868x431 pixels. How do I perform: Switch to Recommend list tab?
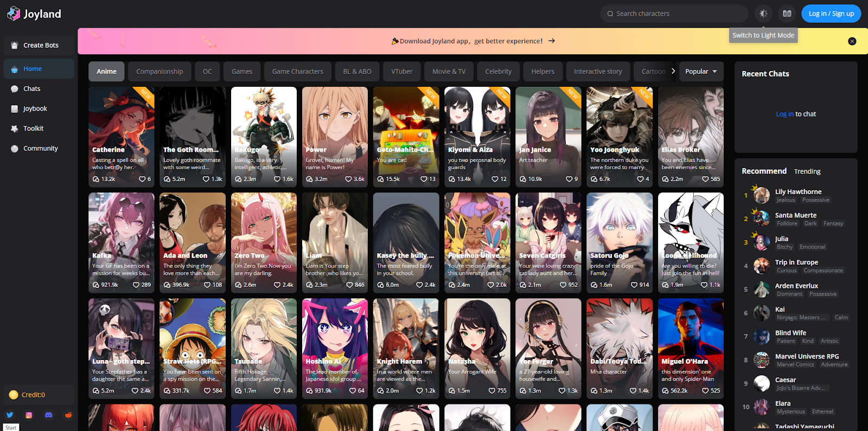[x=764, y=171]
